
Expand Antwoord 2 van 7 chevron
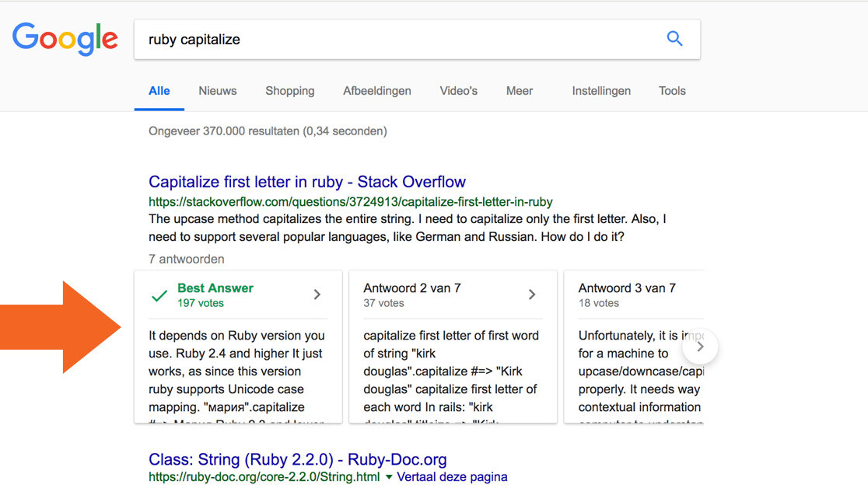pos(532,295)
